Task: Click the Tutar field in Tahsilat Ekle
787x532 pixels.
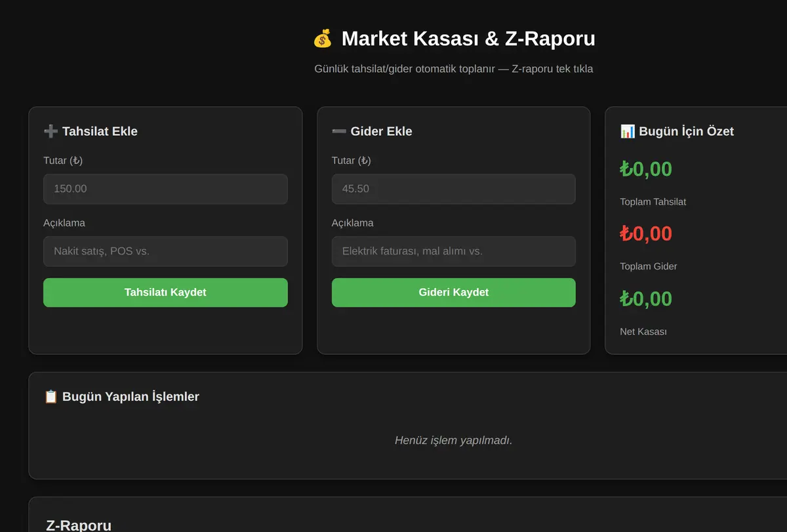Action: pos(165,189)
